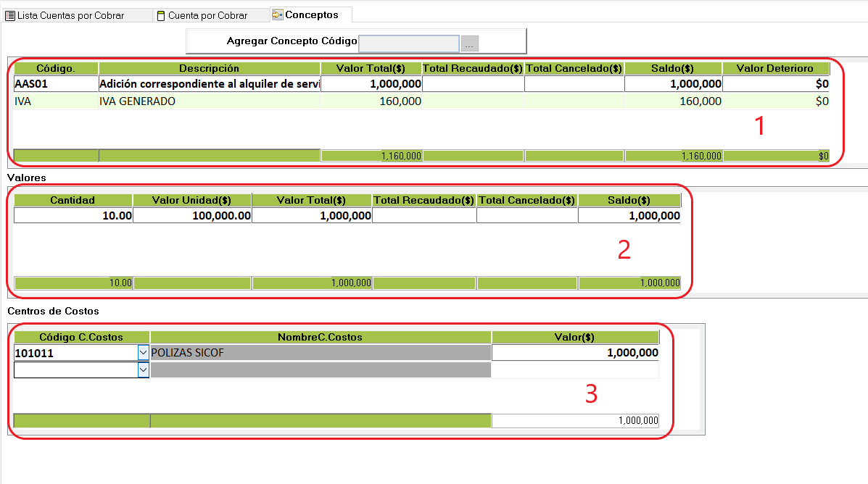Select the 100,000.00 unit value cell
Viewport: 868px width, 484px height.
click(191, 216)
